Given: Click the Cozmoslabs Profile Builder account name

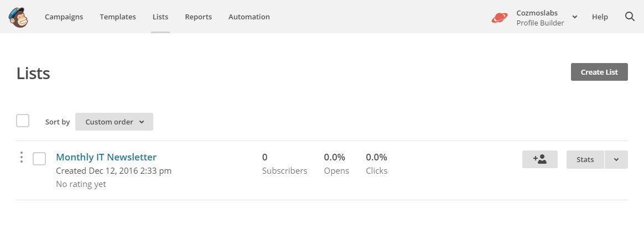Looking at the screenshot, I should pos(540,18).
